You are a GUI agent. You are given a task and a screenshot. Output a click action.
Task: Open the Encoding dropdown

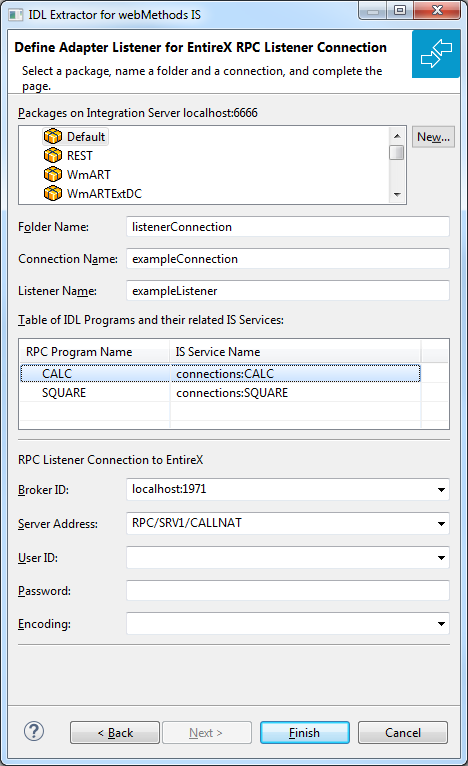point(441,624)
